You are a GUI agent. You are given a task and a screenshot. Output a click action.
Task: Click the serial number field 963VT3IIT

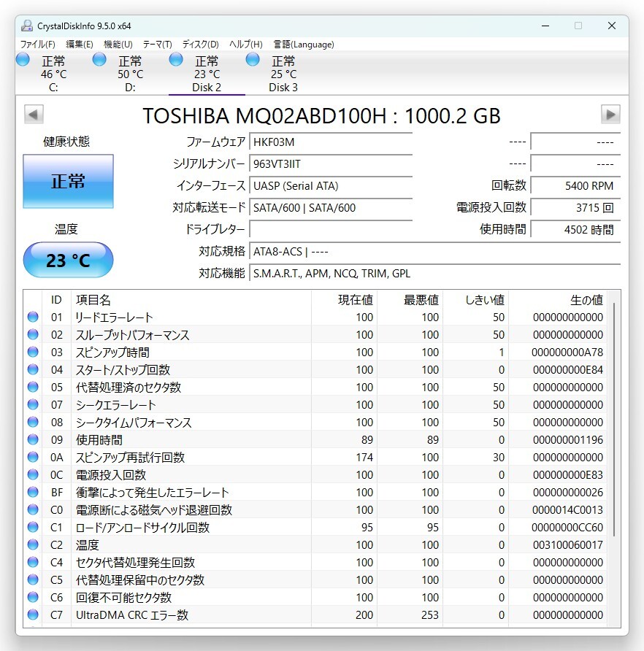click(331, 163)
